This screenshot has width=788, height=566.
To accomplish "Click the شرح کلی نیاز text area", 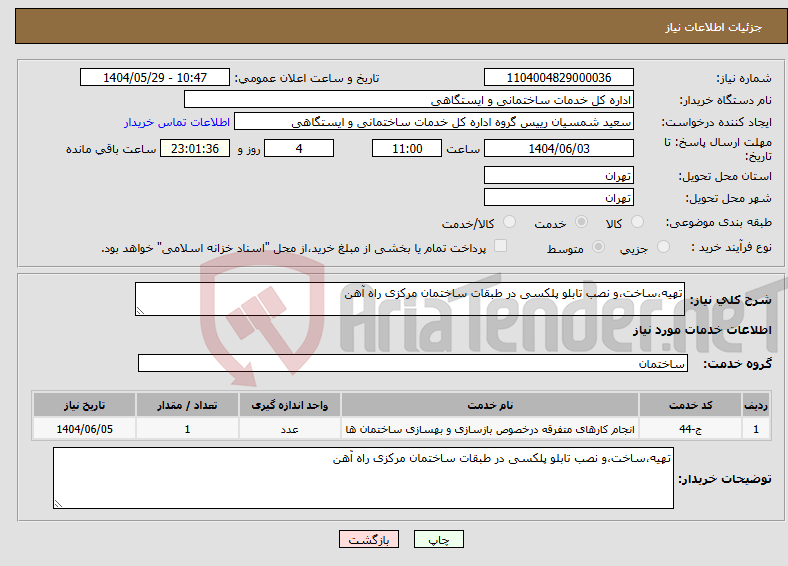I will pyautogui.click(x=410, y=299).
